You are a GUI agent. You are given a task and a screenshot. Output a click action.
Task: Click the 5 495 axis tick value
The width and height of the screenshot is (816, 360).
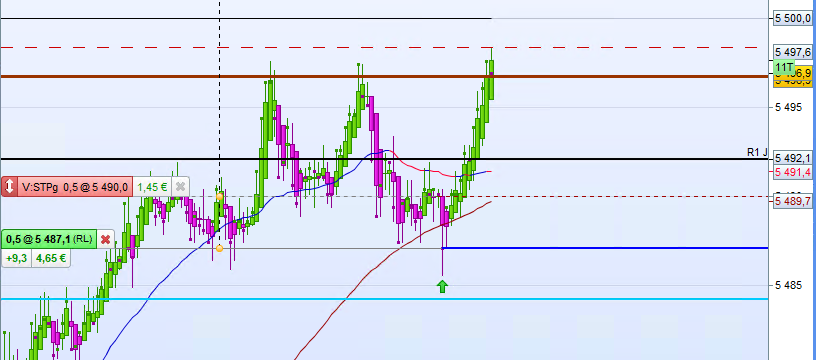tap(787, 108)
